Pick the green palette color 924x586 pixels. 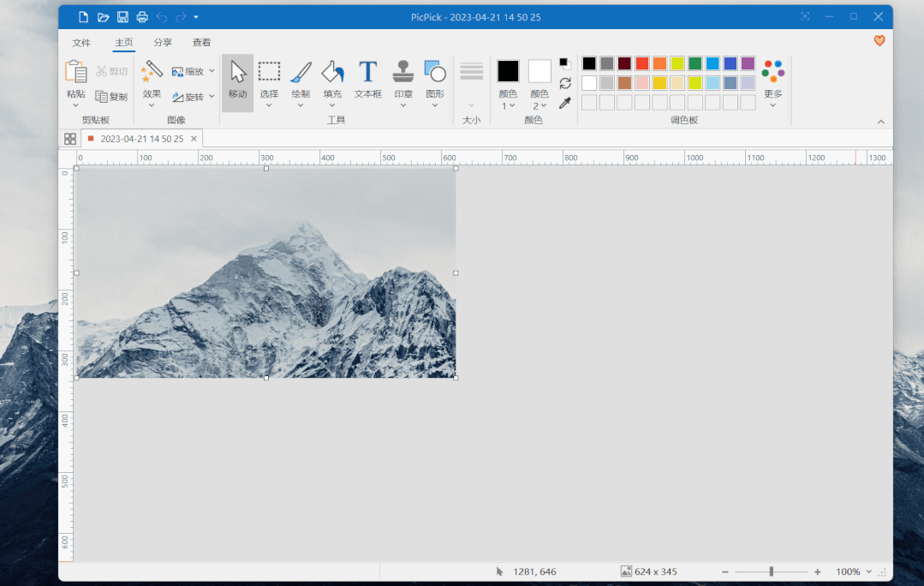694,63
